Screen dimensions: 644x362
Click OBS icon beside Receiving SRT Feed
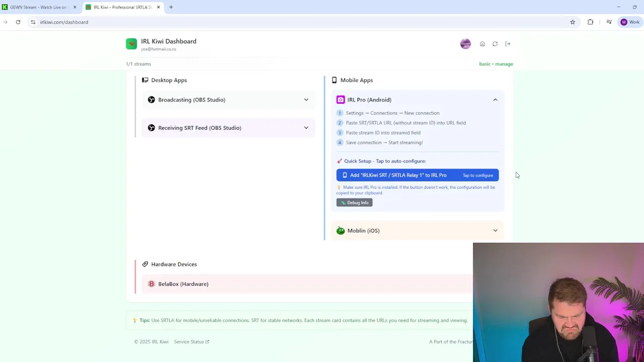(151, 128)
